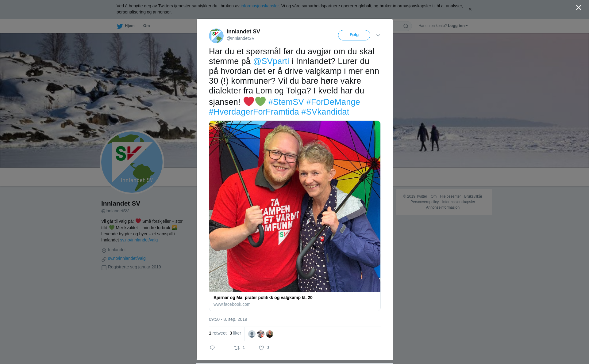Open the Logg inn dropdown
Viewport: 589px width, 364px height.
point(458,26)
